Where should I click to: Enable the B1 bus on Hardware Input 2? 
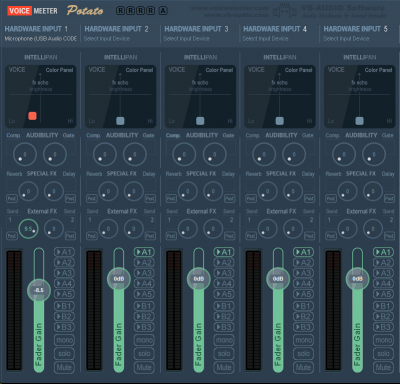144,306
